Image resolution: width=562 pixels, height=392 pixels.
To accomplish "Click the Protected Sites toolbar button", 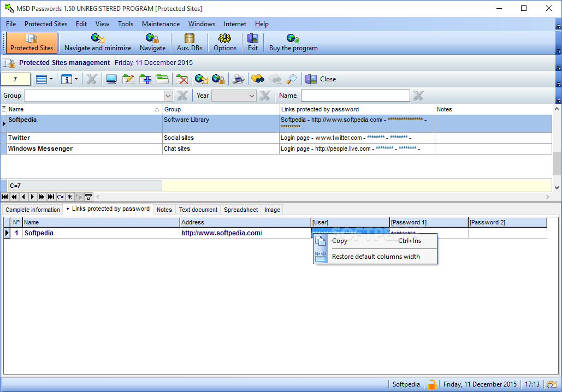I will click(x=32, y=43).
